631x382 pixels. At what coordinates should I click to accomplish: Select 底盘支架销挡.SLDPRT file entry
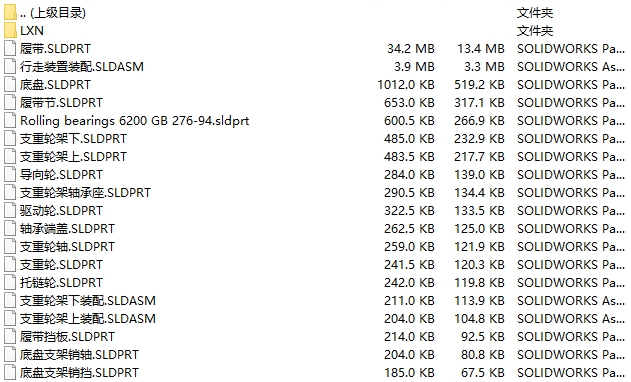(79, 372)
